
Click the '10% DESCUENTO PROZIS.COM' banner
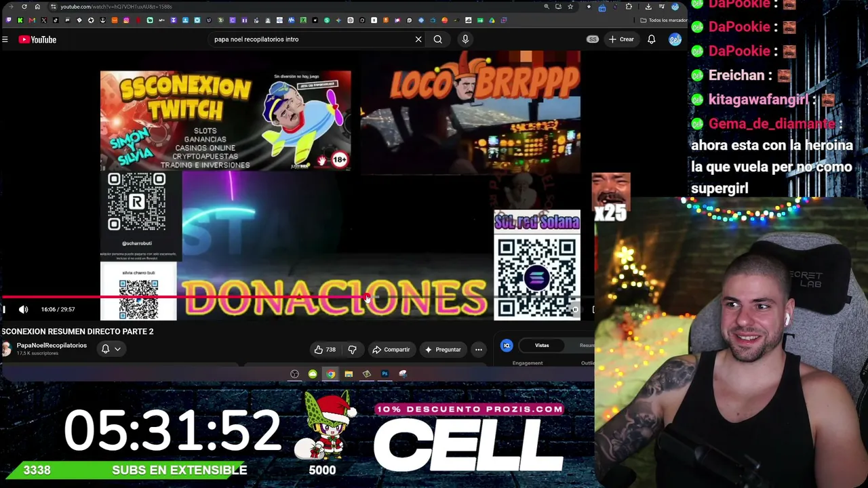coord(469,409)
